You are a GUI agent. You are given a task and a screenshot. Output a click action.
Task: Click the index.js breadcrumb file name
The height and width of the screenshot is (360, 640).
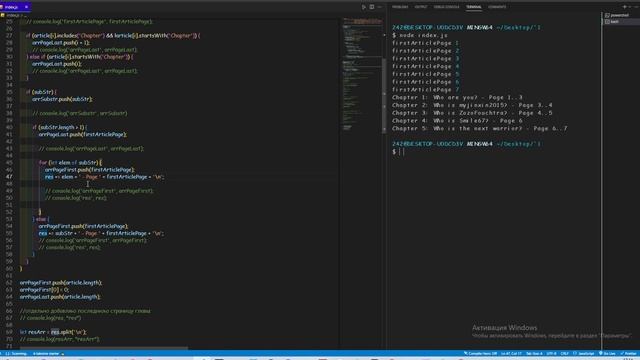13,15
